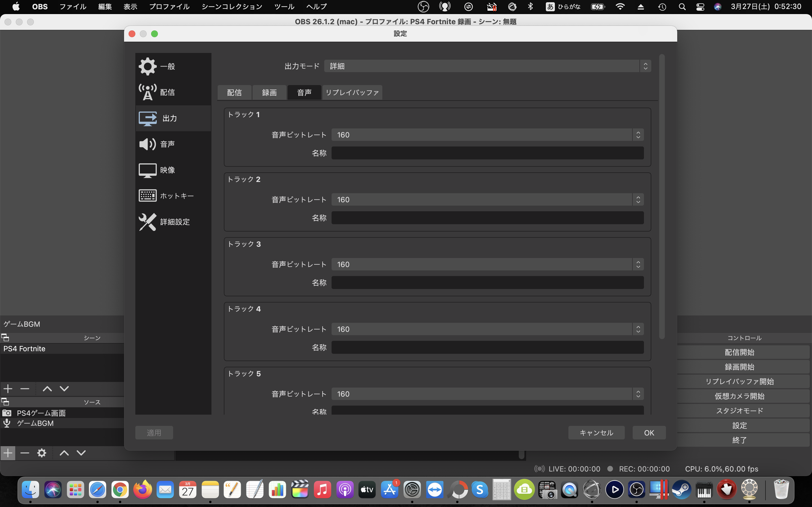Click the source properties gear icon
The width and height of the screenshot is (812, 507).
(x=42, y=453)
